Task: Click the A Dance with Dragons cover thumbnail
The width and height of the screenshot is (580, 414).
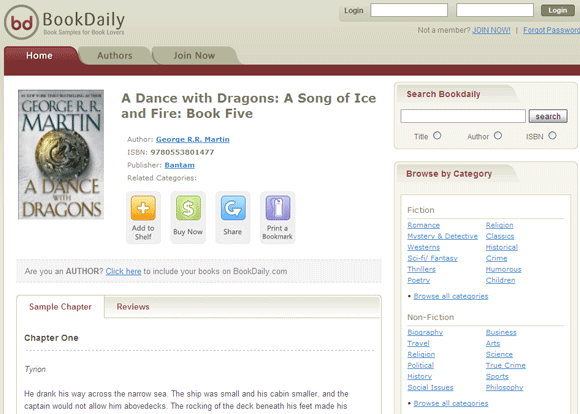Action: coord(61,154)
